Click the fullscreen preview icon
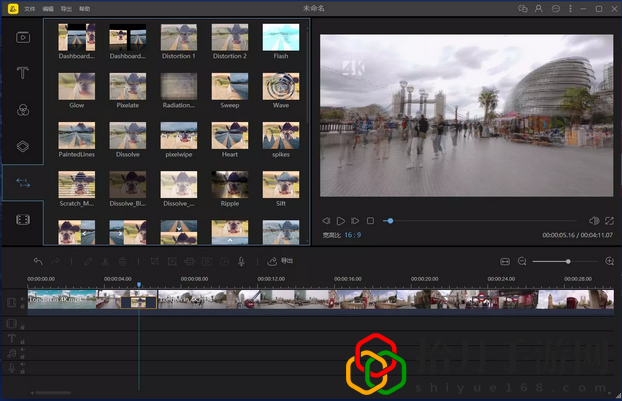Screen dimensions: 622x401 click(609, 221)
